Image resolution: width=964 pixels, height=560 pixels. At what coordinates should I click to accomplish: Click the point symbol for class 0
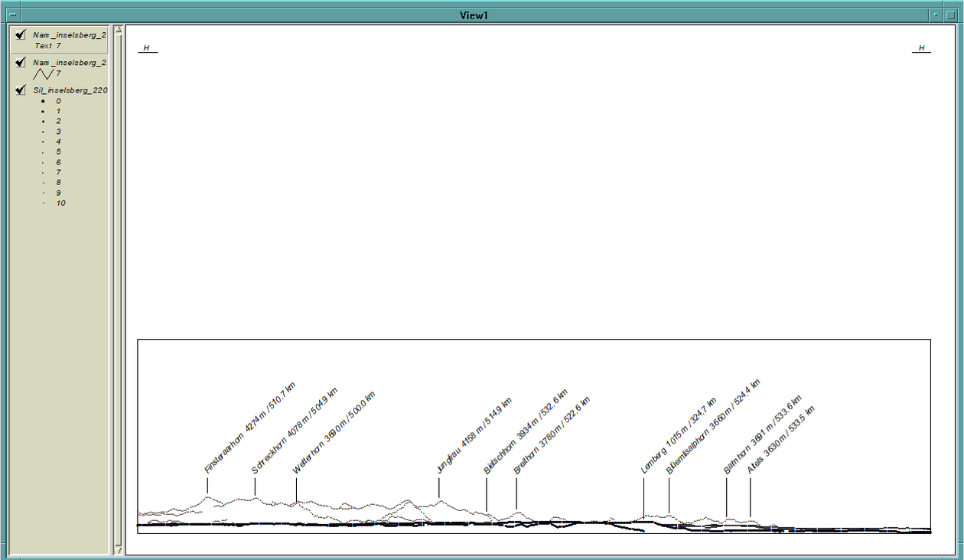[x=43, y=101]
